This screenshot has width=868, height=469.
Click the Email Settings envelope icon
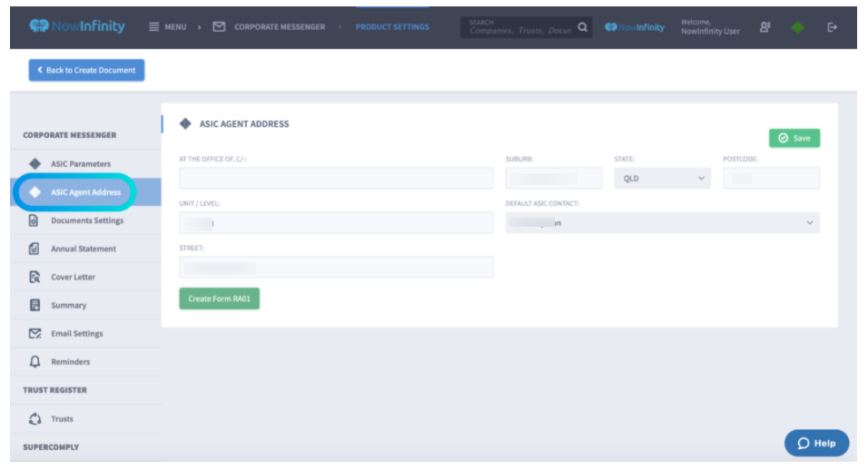coord(35,333)
